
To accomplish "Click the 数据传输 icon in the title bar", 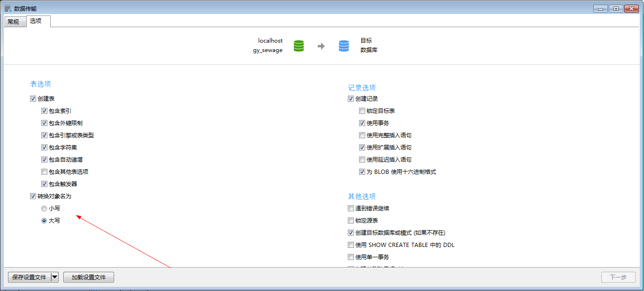I will coord(7,8).
